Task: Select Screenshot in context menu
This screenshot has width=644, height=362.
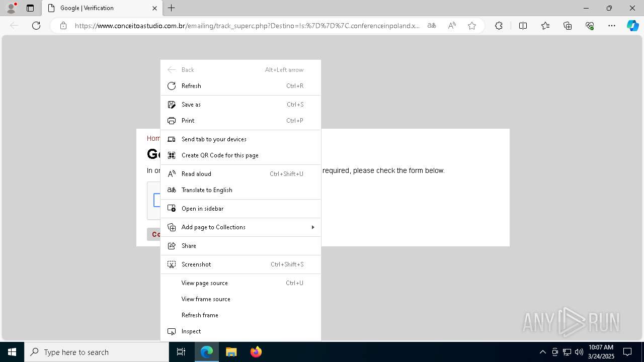Action: point(240,264)
